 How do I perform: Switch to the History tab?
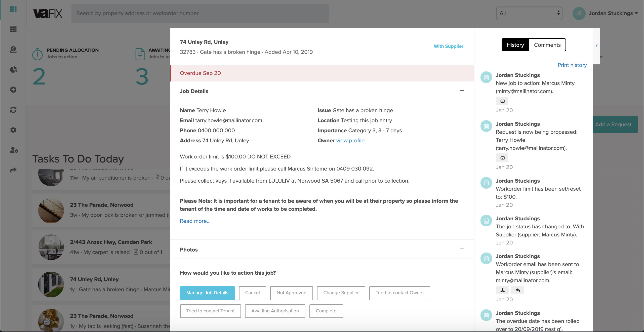point(515,45)
